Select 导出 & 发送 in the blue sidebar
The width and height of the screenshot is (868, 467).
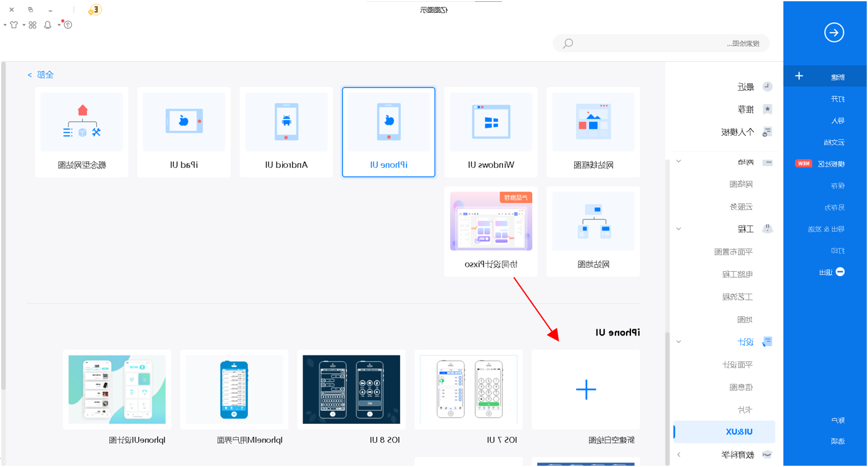826,229
